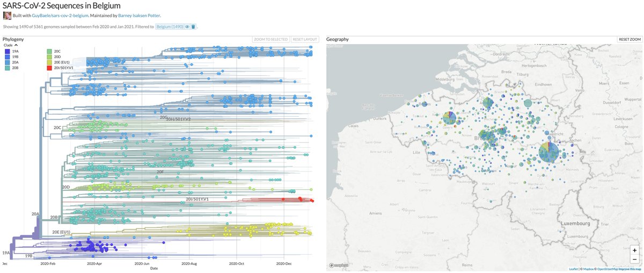Toggle visibility of the Belgium (1490) filter
Image resolution: width=644 pixels, height=273 pixels.
pos(188,26)
